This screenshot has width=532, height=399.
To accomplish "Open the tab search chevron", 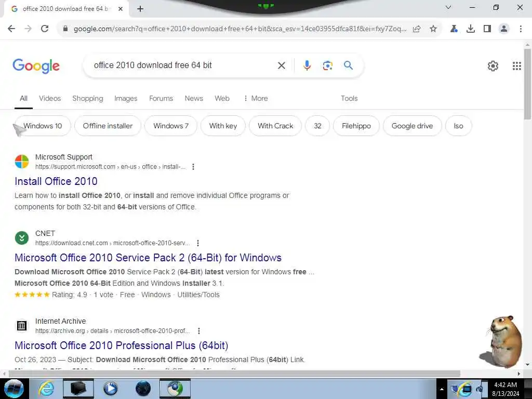I will 448,7.
